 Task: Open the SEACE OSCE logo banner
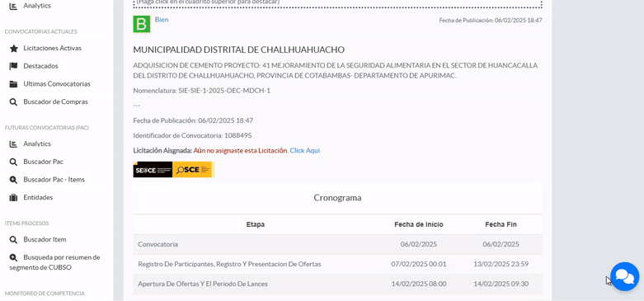174,170
